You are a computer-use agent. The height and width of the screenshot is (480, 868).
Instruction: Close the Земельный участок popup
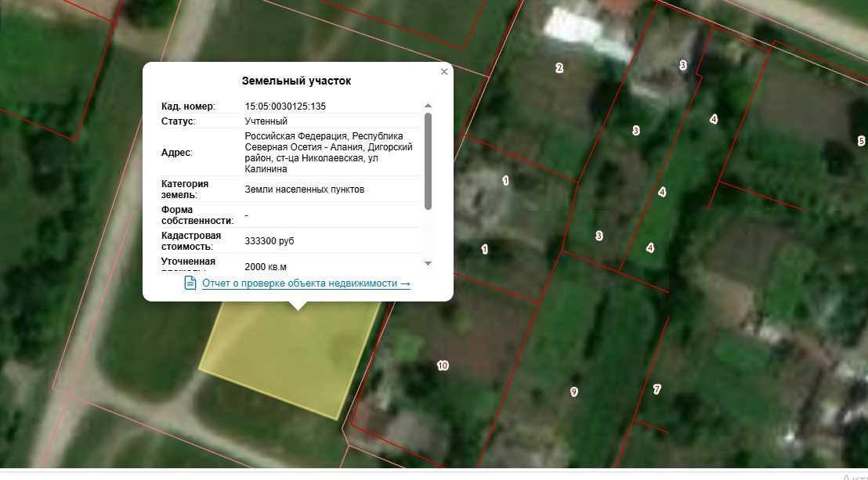coord(444,71)
